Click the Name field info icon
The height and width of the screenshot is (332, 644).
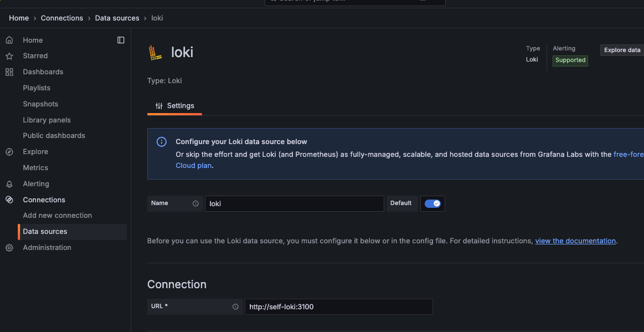tap(195, 203)
